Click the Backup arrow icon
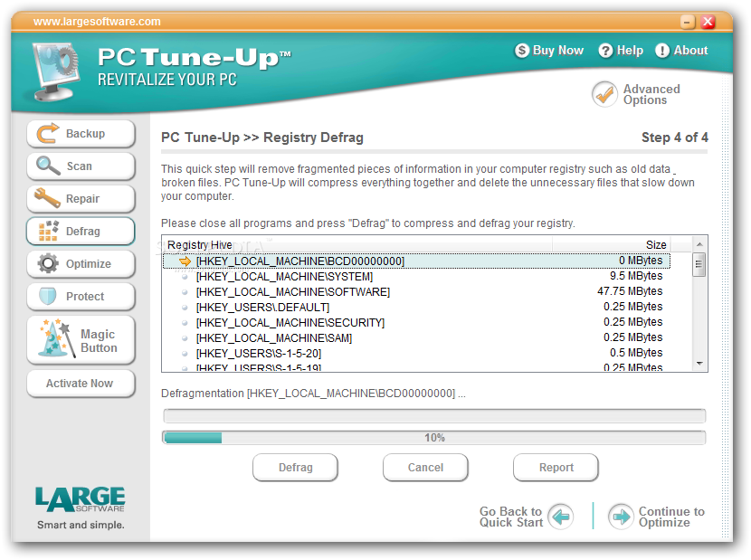The width and height of the screenshot is (751, 560). coord(47,133)
